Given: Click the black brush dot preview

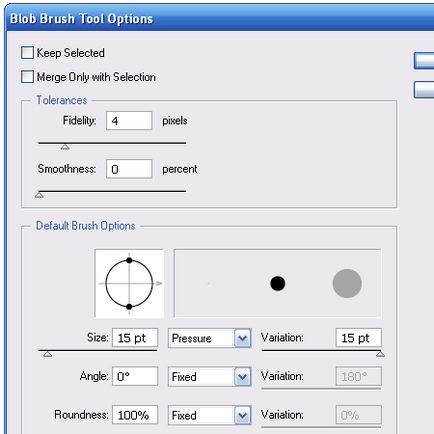Looking at the screenshot, I should point(278,284).
